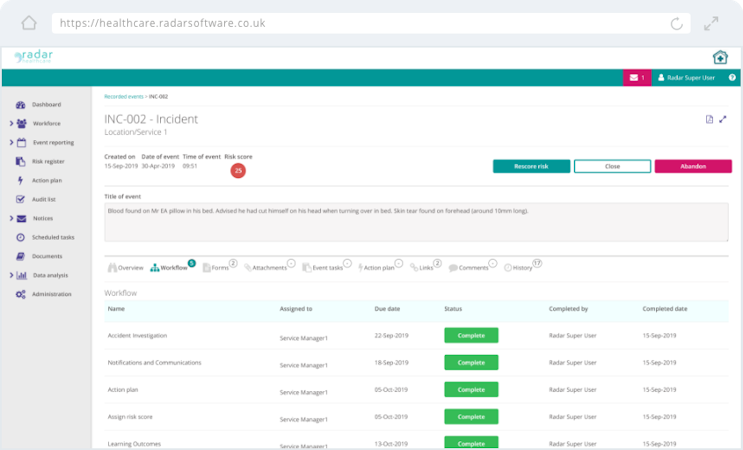
Task: Open the Action plan workflow row
Action: (416, 390)
